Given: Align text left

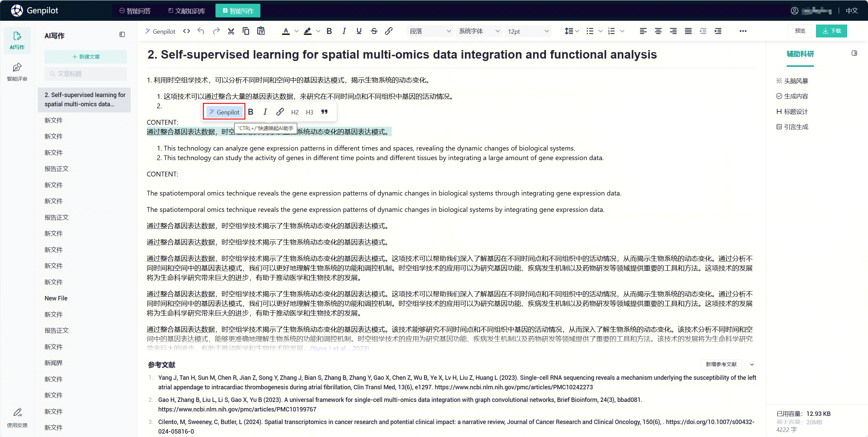Looking at the screenshot, I should pyautogui.click(x=643, y=31).
